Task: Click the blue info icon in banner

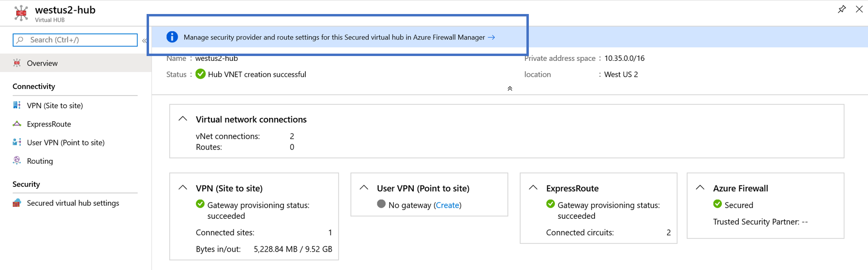Action: coord(172,37)
